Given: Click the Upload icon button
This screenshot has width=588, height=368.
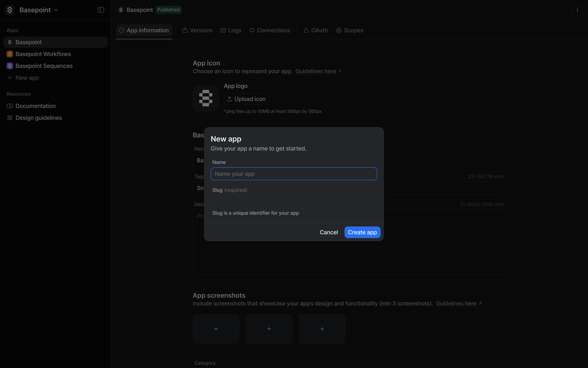Looking at the screenshot, I should click(246, 99).
